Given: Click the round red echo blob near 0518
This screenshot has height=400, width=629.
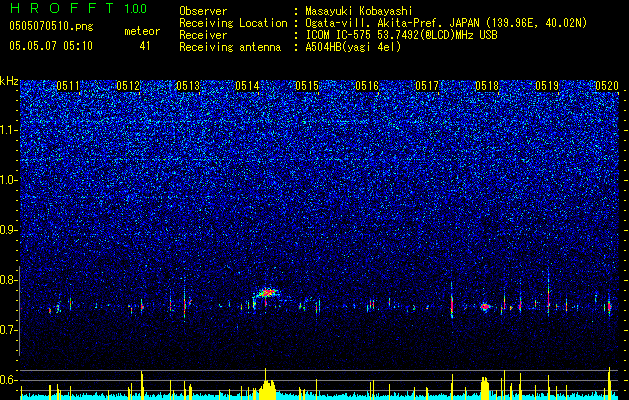Looking at the screenshot, I should click(485, 307).
